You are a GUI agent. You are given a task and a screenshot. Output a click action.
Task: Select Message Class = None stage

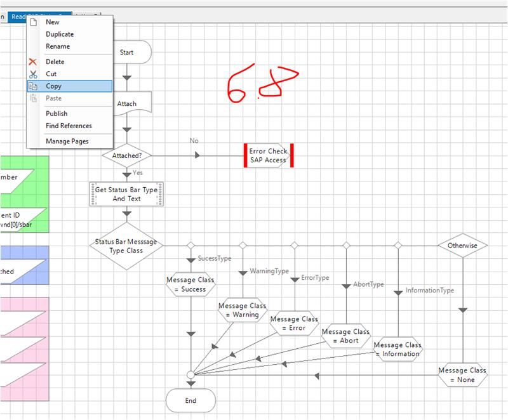pyautogui.click(x=463, y=375)
